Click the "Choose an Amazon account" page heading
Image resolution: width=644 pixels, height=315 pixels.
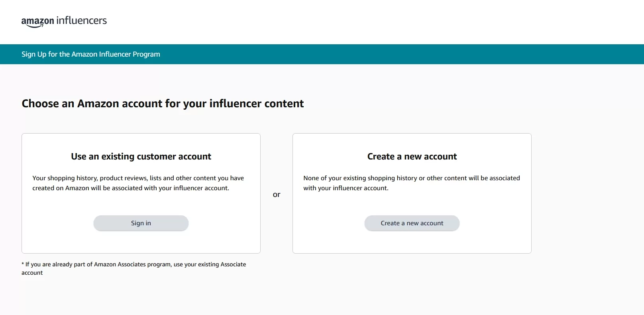click(163, 104)
